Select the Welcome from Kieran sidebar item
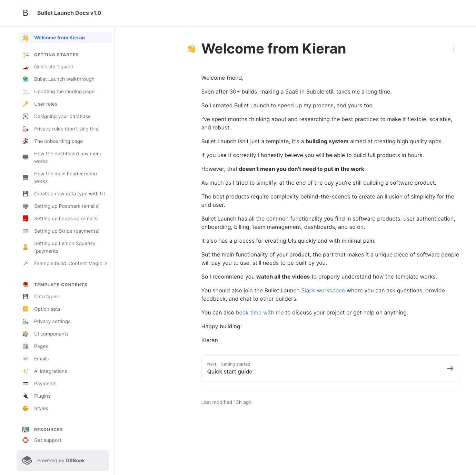Image resolution: width=476 pixels, height=475 pixels. tap(59, 38)
